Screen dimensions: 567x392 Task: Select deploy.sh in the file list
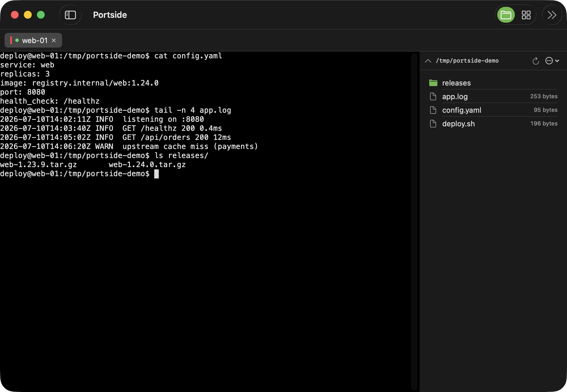[493, 123]
